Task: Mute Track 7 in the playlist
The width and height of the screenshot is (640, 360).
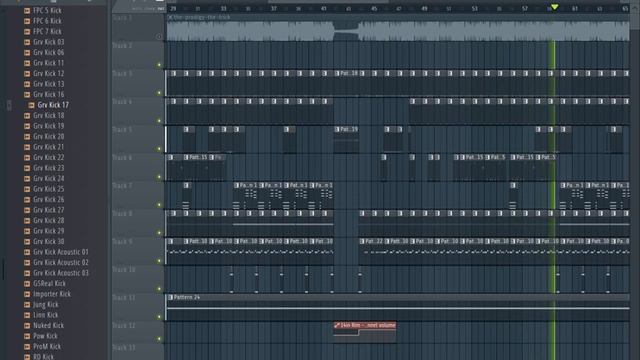Action: coord(159,205)
